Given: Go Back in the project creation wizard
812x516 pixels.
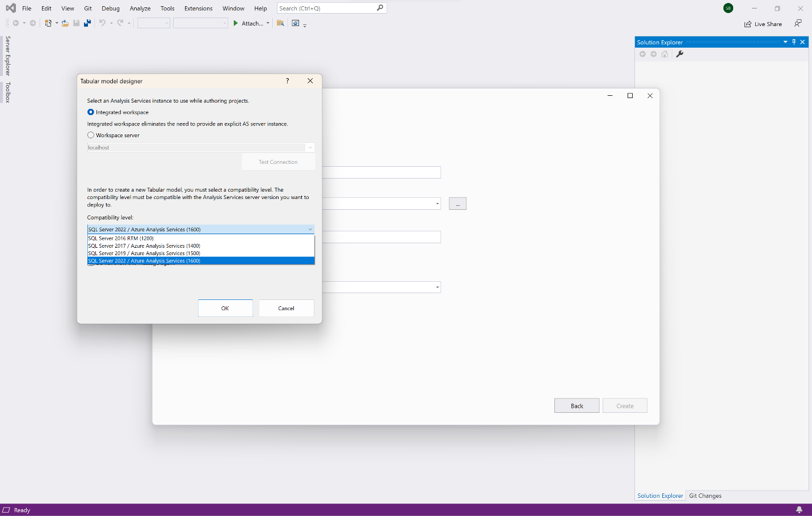Looking at the screenshot, I should coord(577,405).
